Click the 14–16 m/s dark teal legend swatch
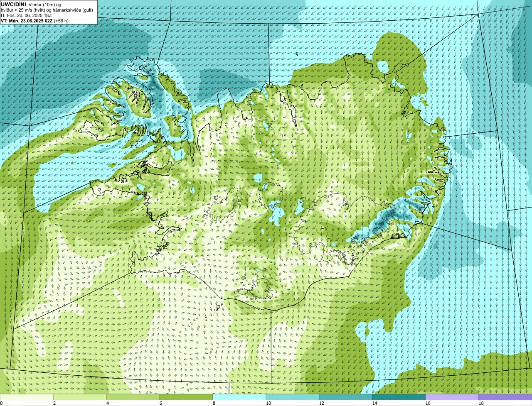Screen dimensions: 532x406 (x=399, y=397)
